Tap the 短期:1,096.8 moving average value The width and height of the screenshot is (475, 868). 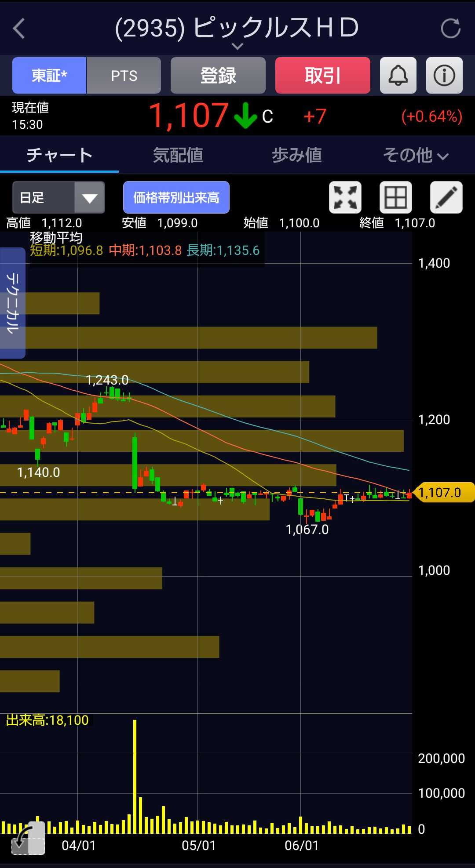(x=66, y=251)
